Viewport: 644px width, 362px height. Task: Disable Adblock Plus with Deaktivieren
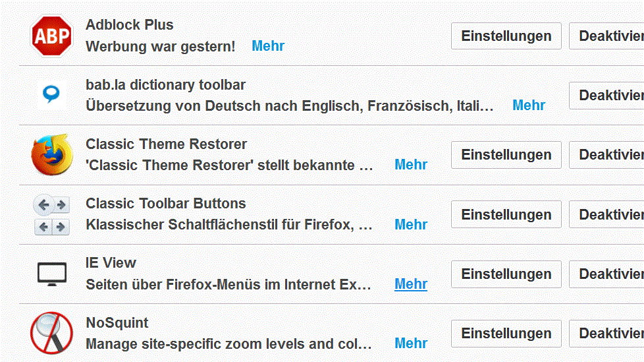pyautogui.click(x=608, y=36)
